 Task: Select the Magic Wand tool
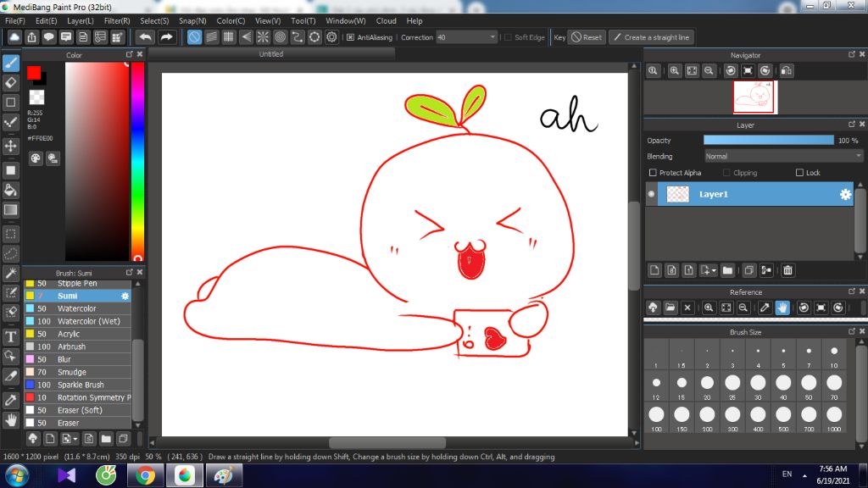tap(10, 273)
